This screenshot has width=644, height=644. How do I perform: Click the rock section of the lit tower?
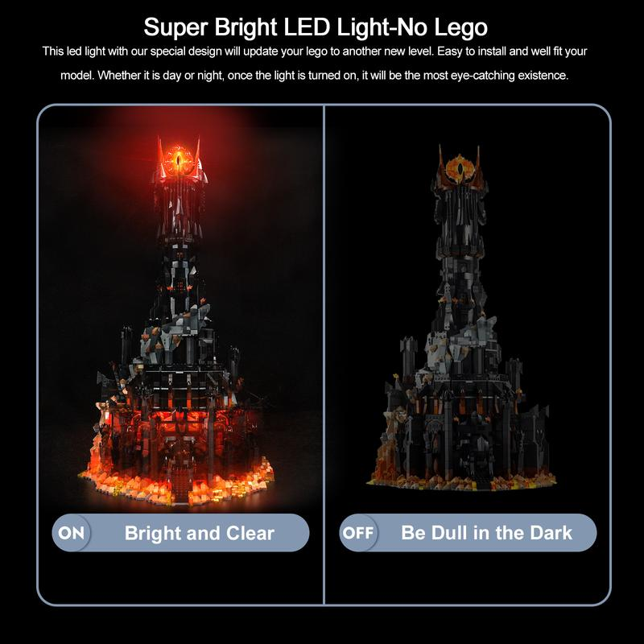point(175,335)
